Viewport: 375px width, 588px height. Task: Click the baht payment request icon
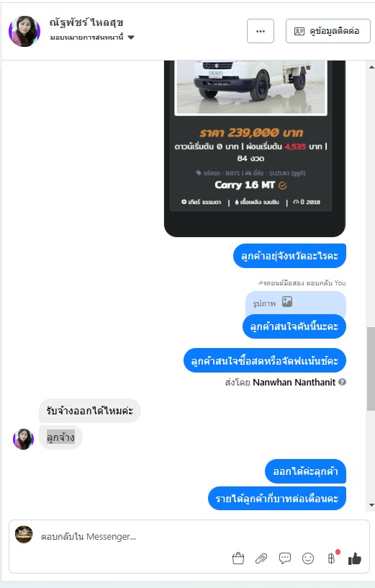tap(332, 558)
